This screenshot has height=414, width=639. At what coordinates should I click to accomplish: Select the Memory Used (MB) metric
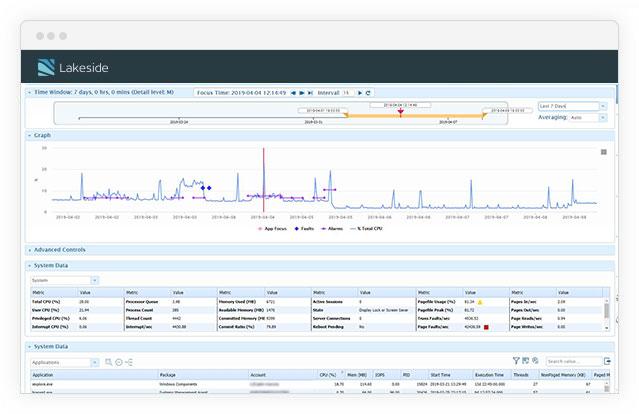(237, 302)
